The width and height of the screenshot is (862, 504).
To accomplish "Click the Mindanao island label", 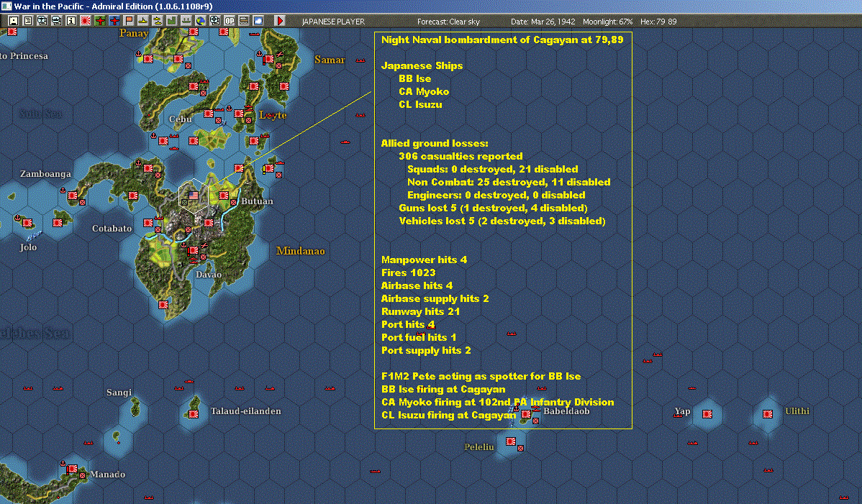I will pyautogui.click(x=300, y=251).
